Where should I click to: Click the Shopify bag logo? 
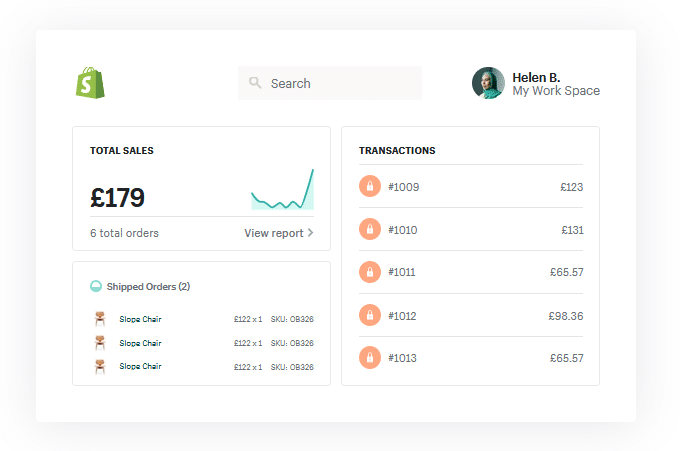click(x=89, y=83)
